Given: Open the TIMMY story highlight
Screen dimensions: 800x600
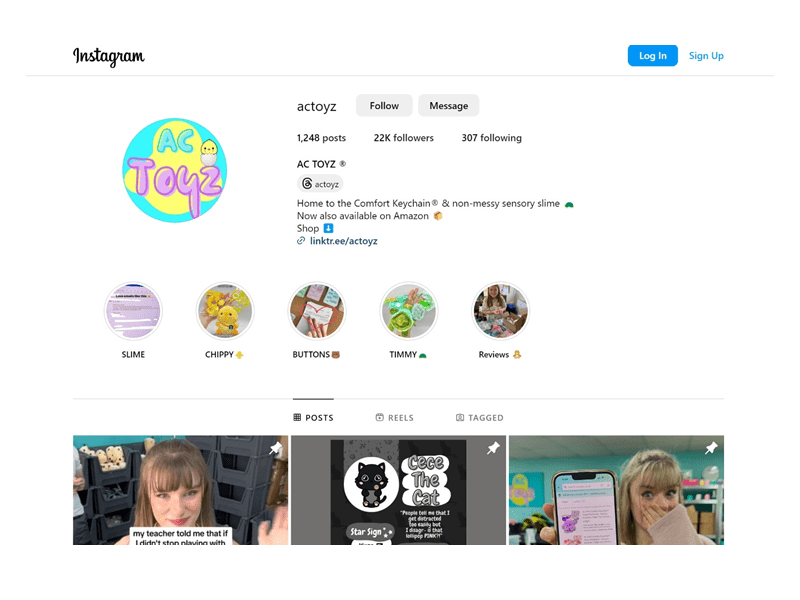Looking at the screenshot, I should pyautogui.click(x=409, y=311).
